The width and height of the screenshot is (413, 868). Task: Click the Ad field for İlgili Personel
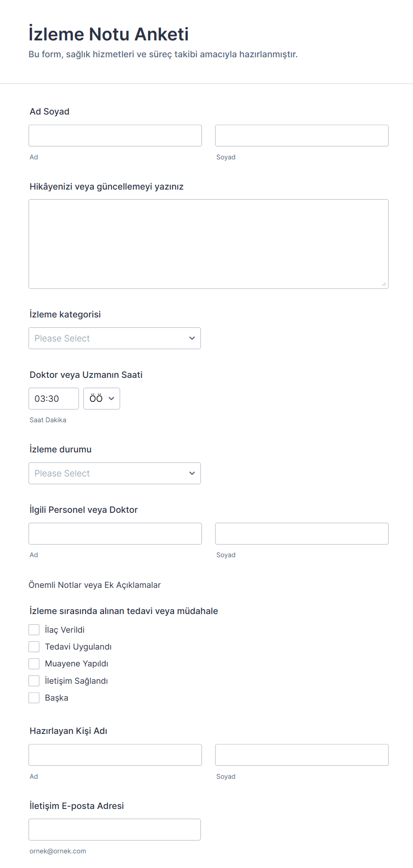click(x=115, y=534)
